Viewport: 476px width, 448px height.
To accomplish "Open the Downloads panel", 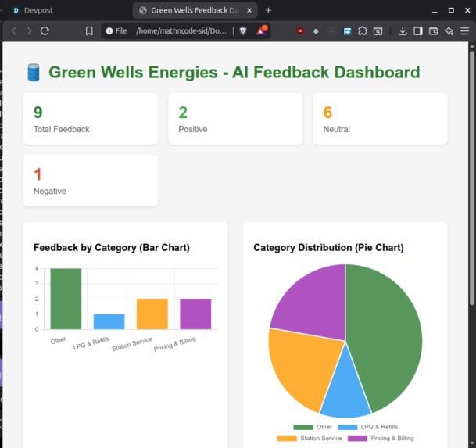I will pyautogui.click(x=403, y=31).
